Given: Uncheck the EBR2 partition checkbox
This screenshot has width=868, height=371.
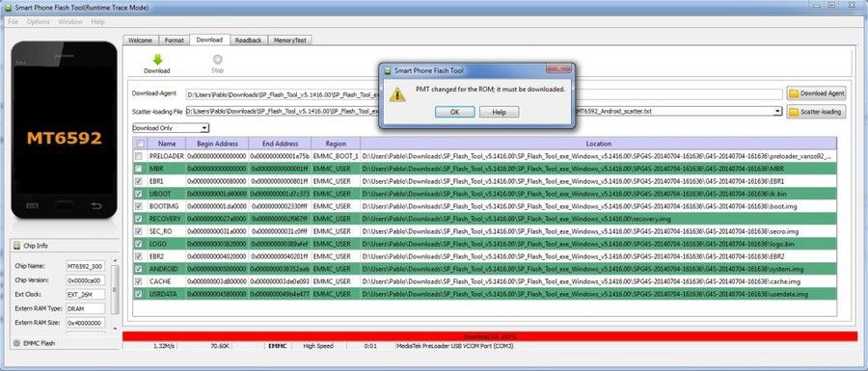Looking at the screenshot, I should coord(138,256).
